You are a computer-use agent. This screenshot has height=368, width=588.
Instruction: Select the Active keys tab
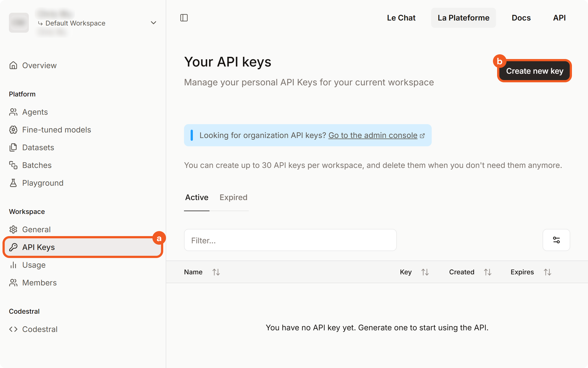point(197,197)
